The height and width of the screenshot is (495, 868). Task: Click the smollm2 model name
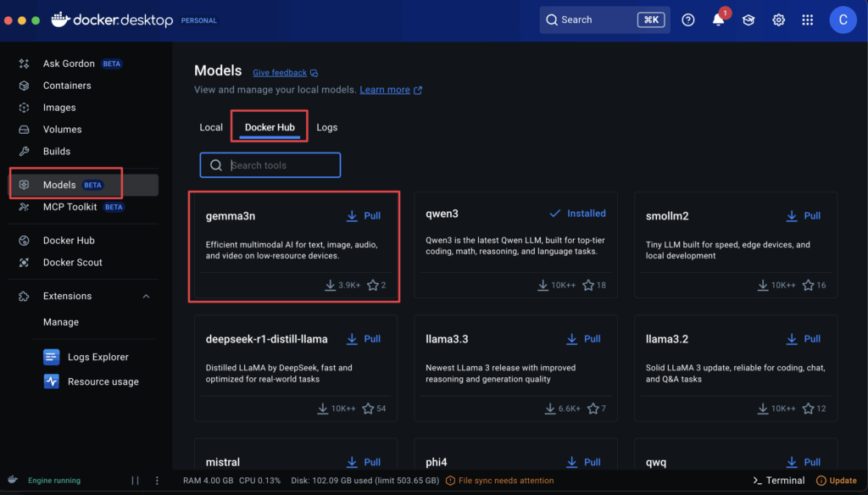pyautogui.click(x=667, y=216)
